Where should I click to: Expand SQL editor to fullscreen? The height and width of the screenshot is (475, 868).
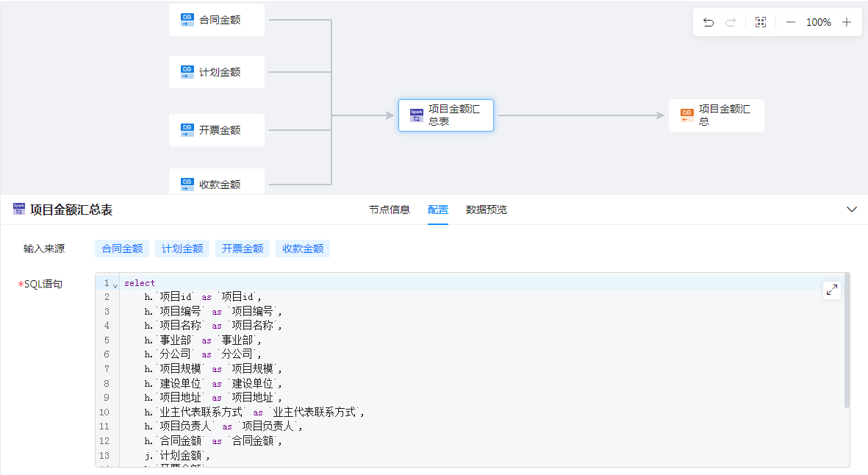832,290
